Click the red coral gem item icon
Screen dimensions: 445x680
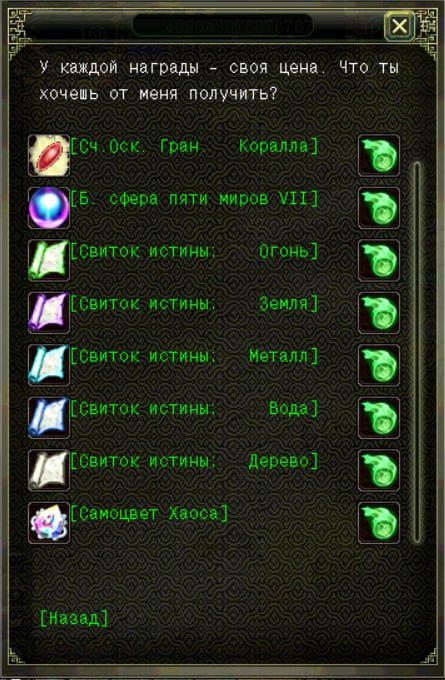pos(49,155)
